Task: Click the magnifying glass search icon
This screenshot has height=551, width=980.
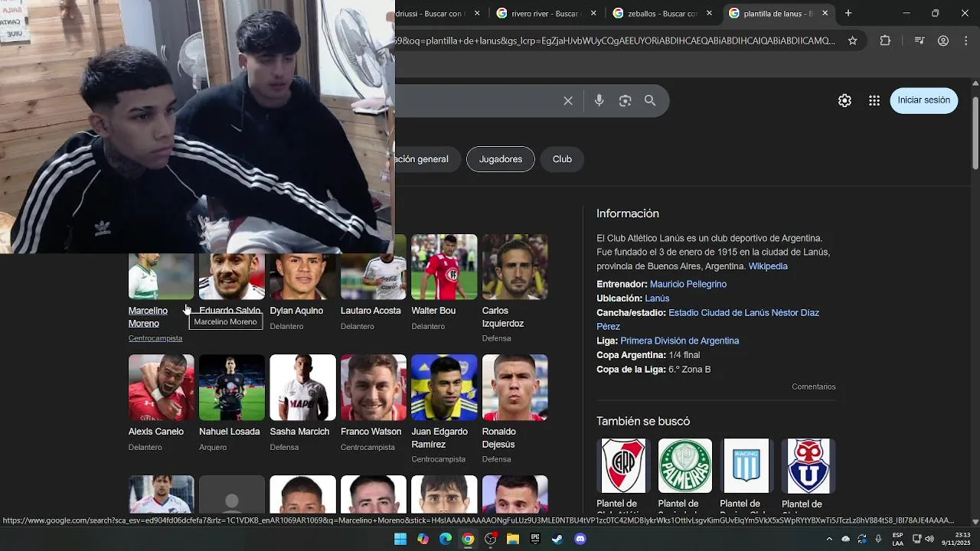Action: pyautogui.click(x=650, y=100)
